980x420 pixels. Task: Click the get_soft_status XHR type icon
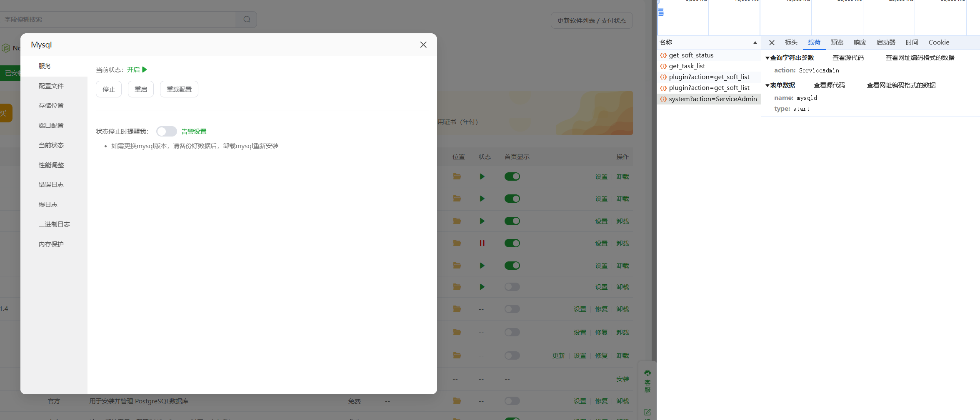click(663, 55)
